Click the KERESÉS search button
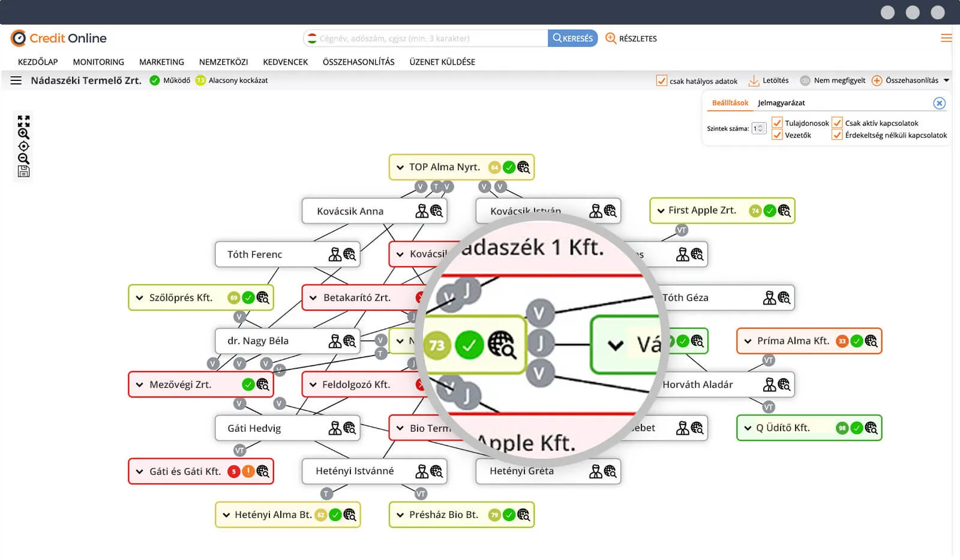 click(572, 38)
